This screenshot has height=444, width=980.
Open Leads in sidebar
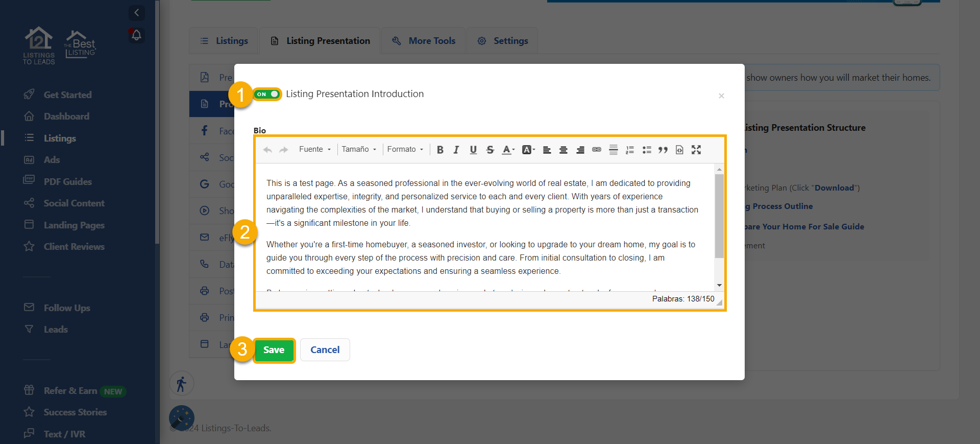point(45,330)
